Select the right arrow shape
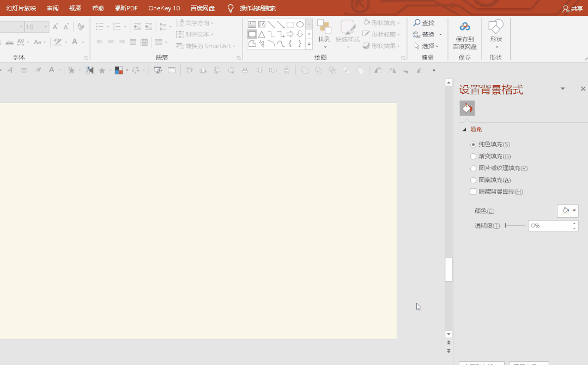The width and height of the screenshot is (588, 365). pyautogui.click(x=290, y=34)
